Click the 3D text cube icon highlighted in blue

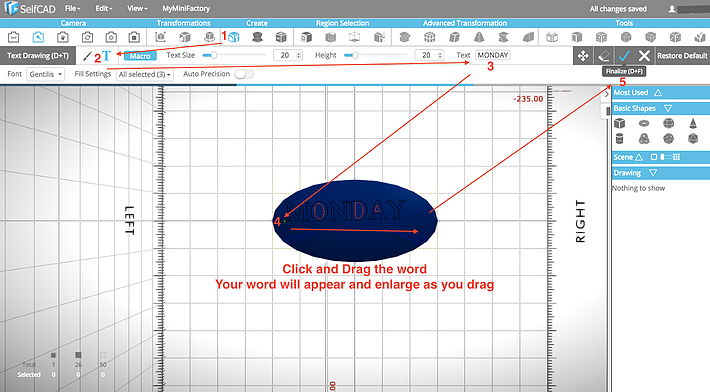[x=234, y=37]
